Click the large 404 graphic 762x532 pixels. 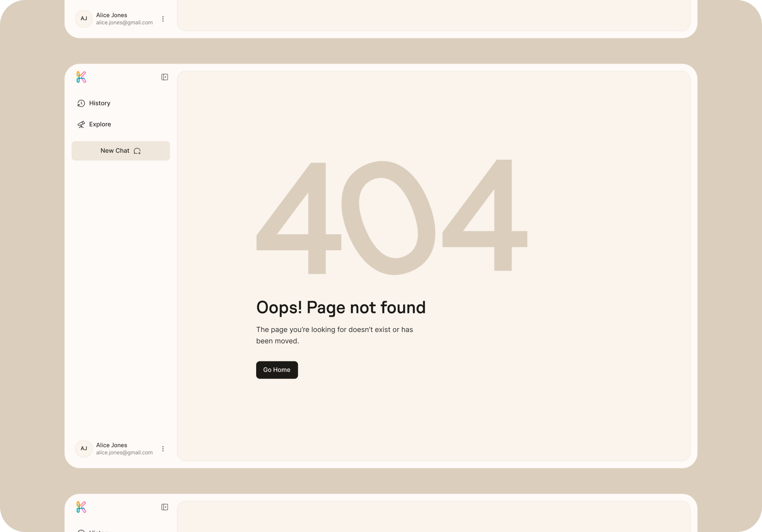[392, 217]
